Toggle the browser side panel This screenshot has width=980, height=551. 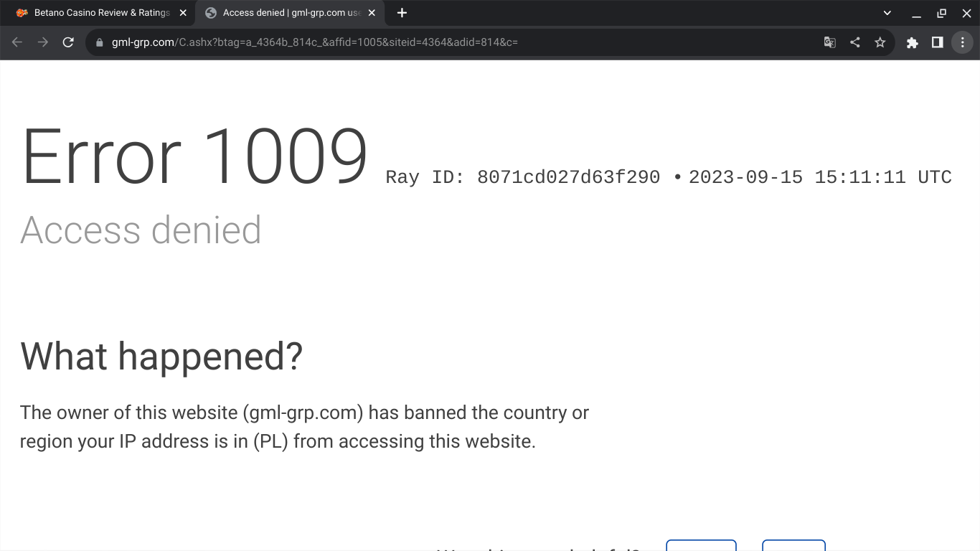tap(937, 42)
